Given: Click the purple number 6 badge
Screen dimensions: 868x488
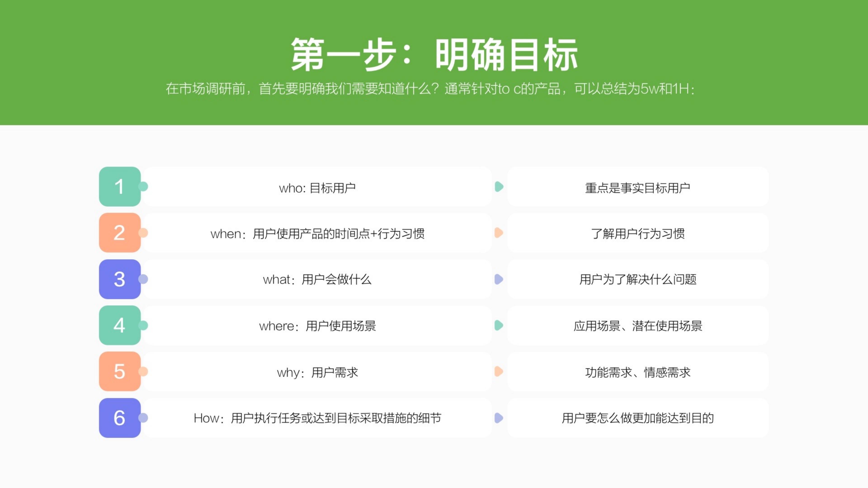Looking at the screenshot, I should pos(120,418).
